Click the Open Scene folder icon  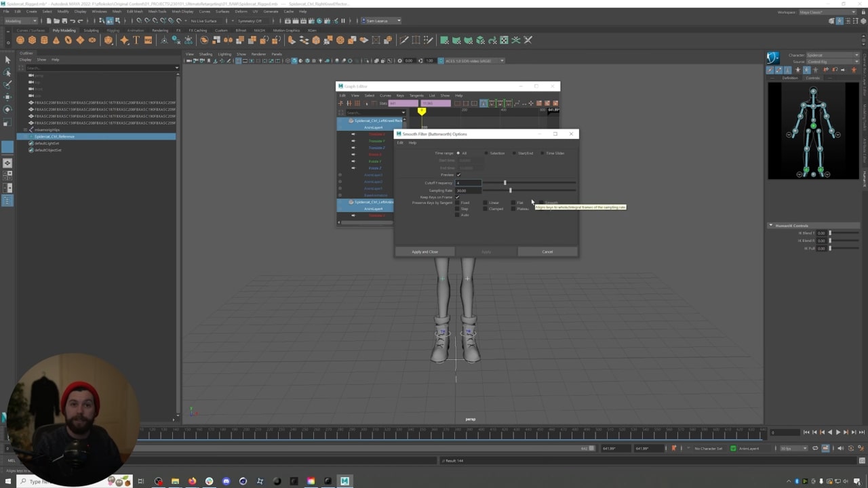click(56, 21)
